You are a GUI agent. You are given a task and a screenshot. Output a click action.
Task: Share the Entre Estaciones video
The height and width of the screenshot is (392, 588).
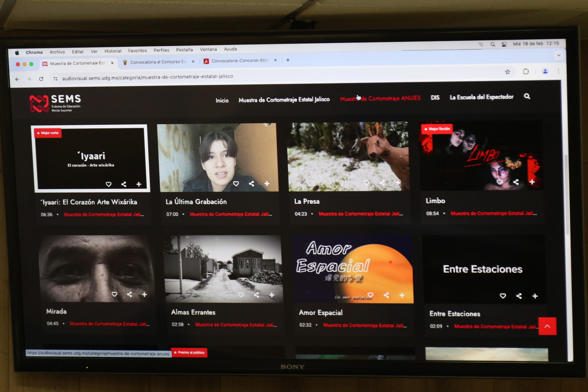coord(519,296)
